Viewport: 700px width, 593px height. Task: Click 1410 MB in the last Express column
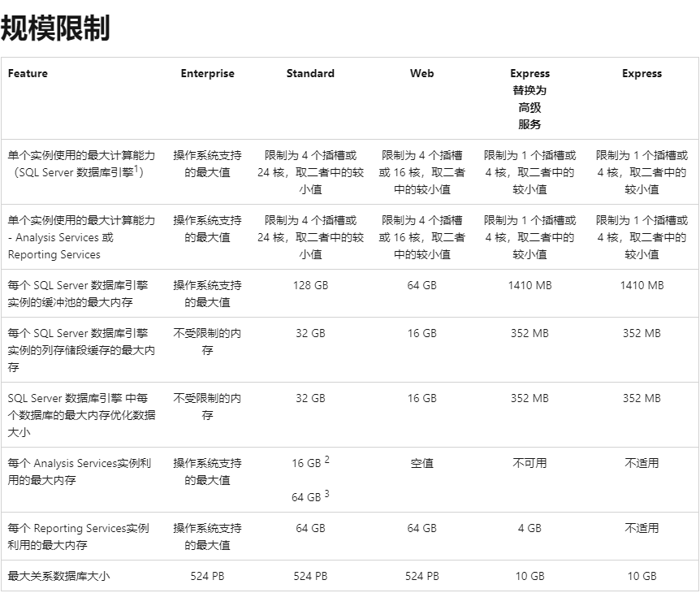642,285
